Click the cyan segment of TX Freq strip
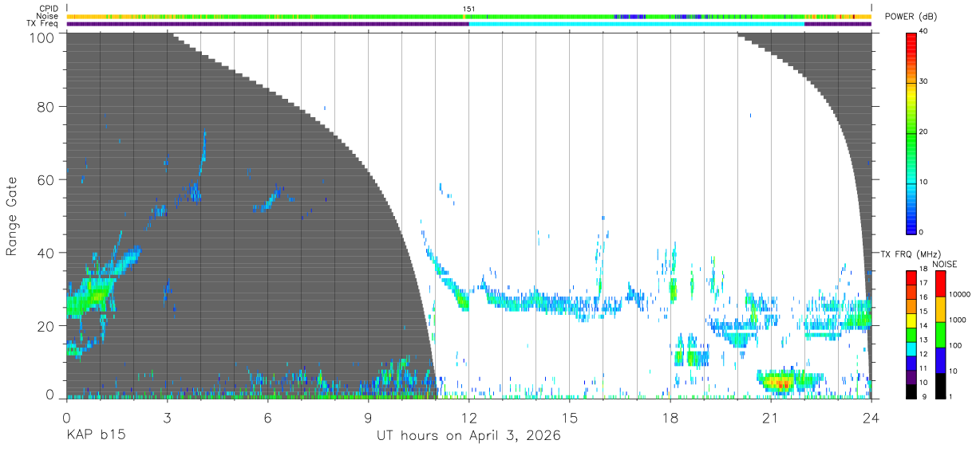The image size is (980, 452). coord(637,24)
